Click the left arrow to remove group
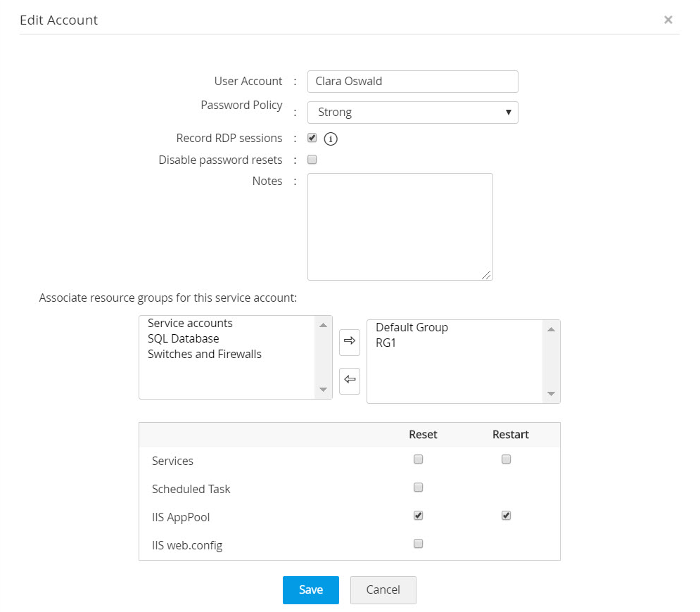Screen dimensions: 700x612 click(x=349, y=380)
